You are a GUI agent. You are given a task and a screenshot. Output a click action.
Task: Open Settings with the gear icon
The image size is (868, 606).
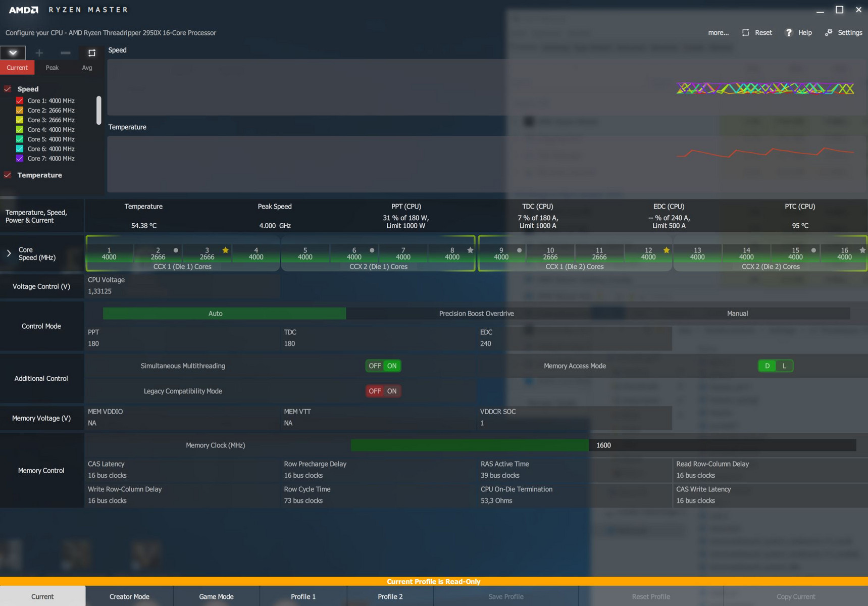click(x=829, y=32)
